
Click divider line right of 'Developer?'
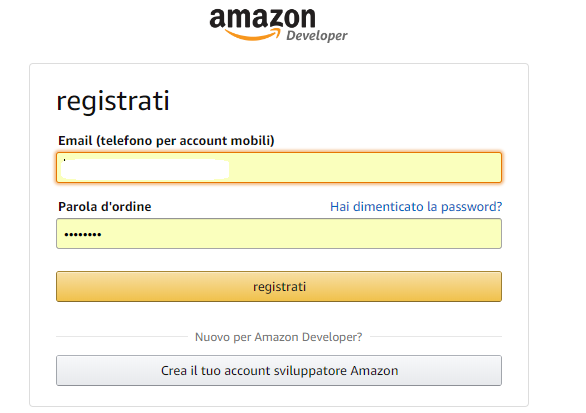pos(436,336)
